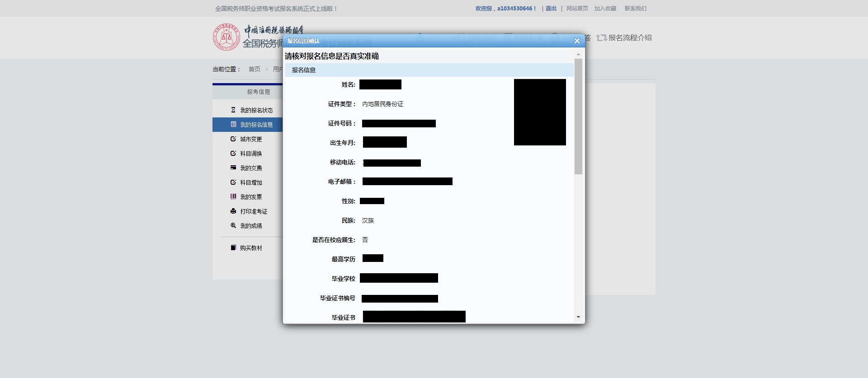Click the 联系我们 link
This screenshot has height=378, width=868.
[635, 9]
